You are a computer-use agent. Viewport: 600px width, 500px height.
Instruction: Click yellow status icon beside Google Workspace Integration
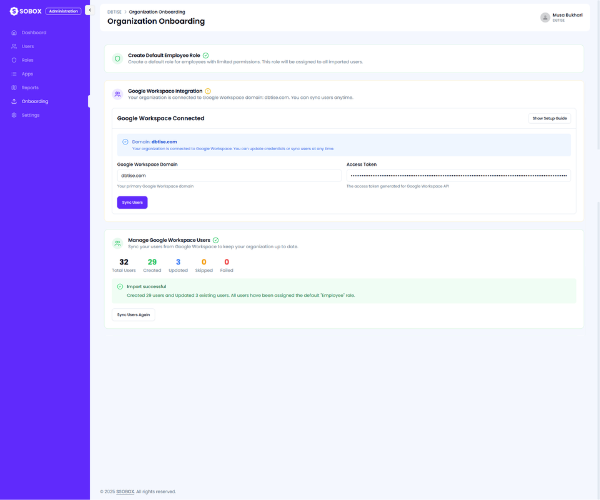(208, 91)
